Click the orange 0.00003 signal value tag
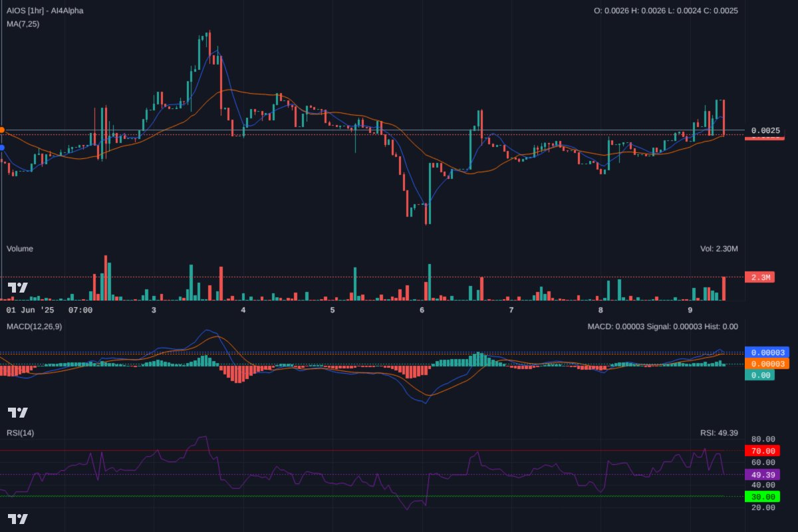Viewport: 798px width, 532px height. (767, 364)
